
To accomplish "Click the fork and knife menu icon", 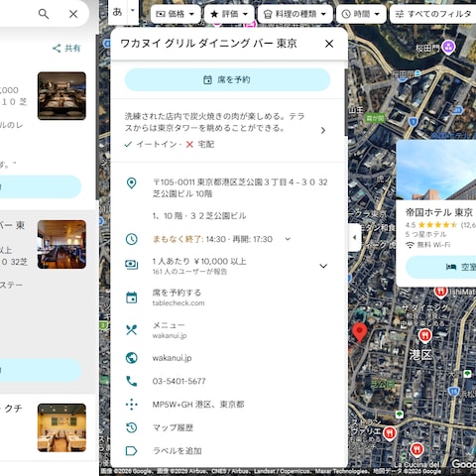I will tap(132, 330).
